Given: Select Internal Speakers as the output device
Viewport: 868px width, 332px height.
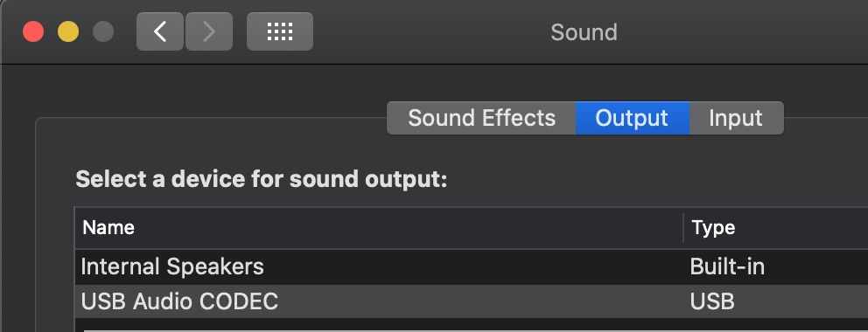Looking at the screenshot, I should [x=472, y=266].
